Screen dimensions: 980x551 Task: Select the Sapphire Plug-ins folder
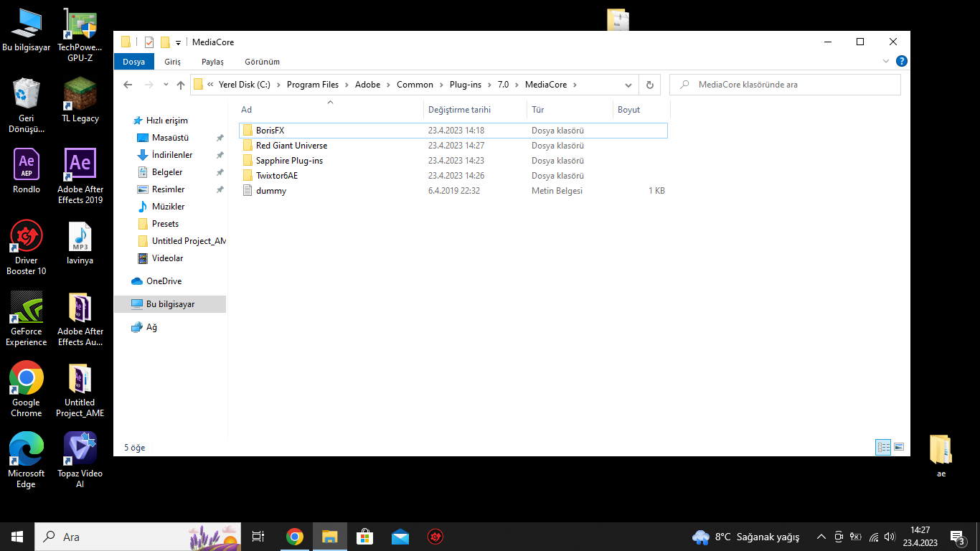coord(453,161)
